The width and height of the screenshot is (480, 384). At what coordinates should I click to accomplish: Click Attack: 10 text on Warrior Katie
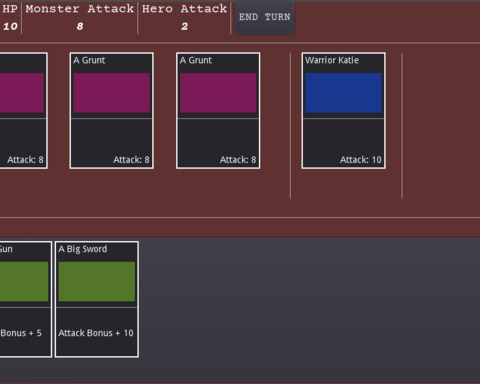click(x=361, y=160)
